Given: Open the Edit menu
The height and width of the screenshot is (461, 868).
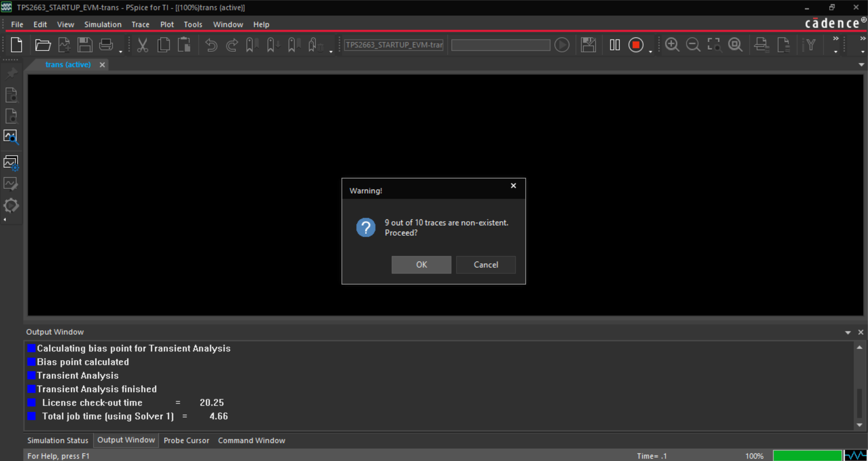Looking at the screenshot, I should pos(40,24).
